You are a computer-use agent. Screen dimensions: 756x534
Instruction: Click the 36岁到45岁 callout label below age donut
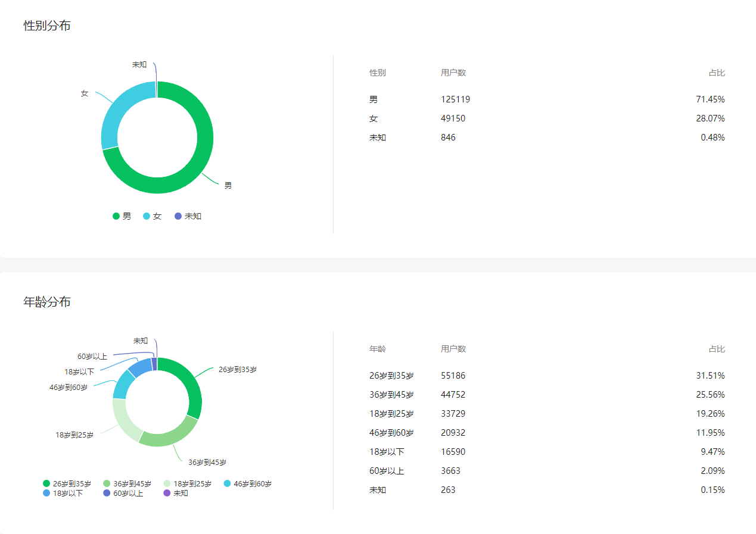207,463
